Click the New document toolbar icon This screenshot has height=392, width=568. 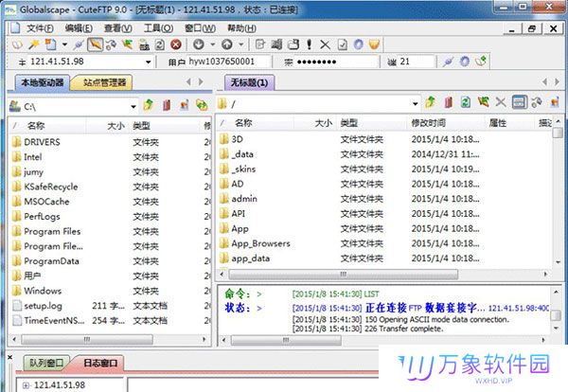click(x=51, y=45)
